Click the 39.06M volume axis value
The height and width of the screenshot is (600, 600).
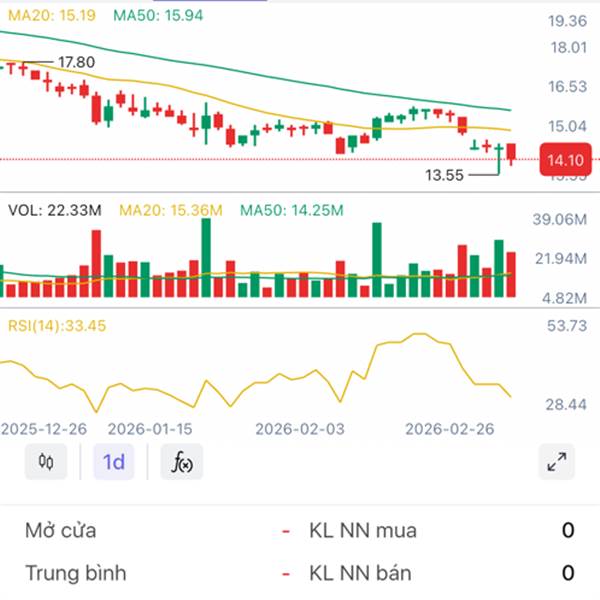coord(560,219)
